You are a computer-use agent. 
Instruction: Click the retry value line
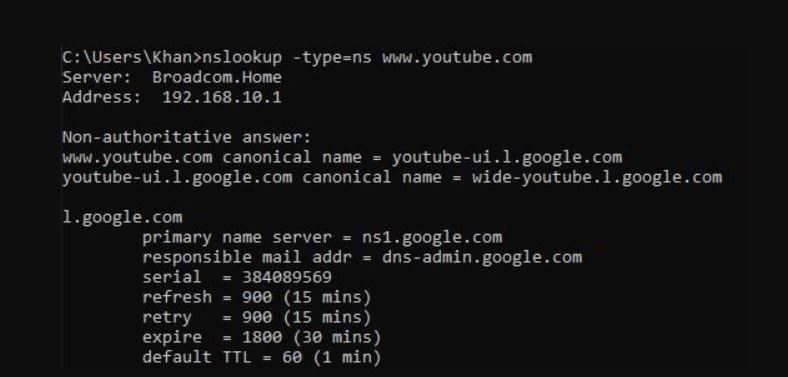[x=257, y=318]
